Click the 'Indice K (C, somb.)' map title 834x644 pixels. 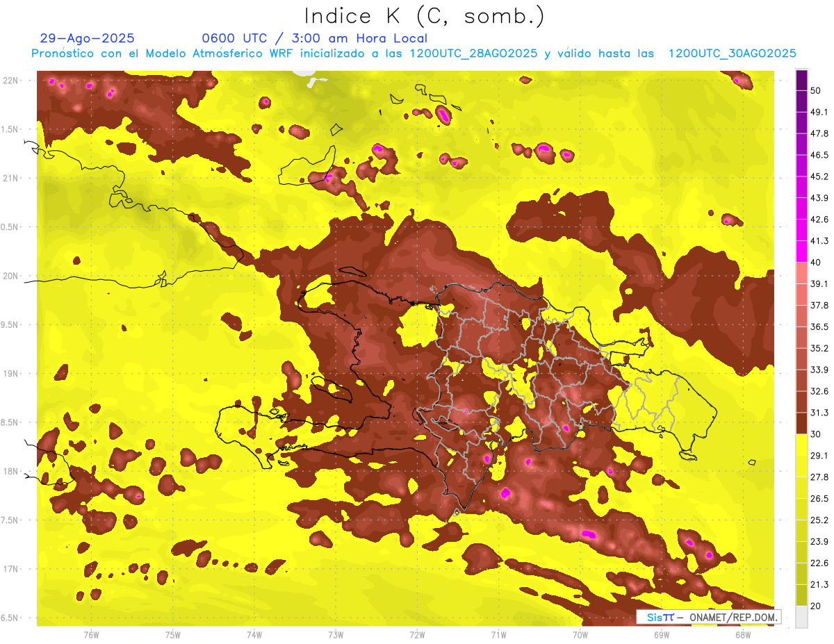point(424,16)
